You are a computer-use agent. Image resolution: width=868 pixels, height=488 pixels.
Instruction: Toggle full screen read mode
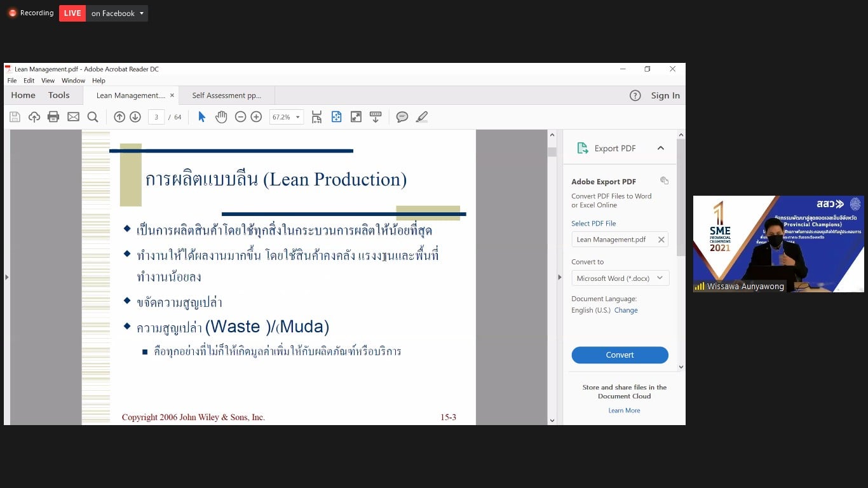(x=356, y=117)
